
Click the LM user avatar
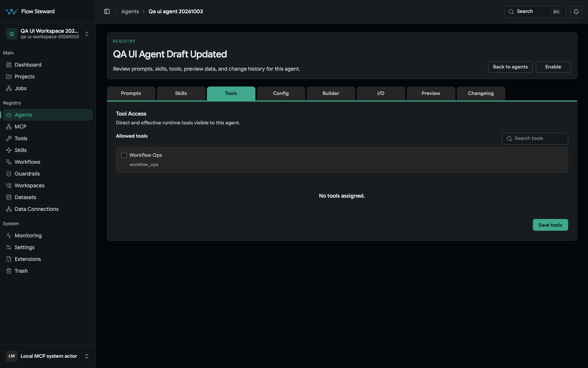pyautogui.click(x=12, y=356)
